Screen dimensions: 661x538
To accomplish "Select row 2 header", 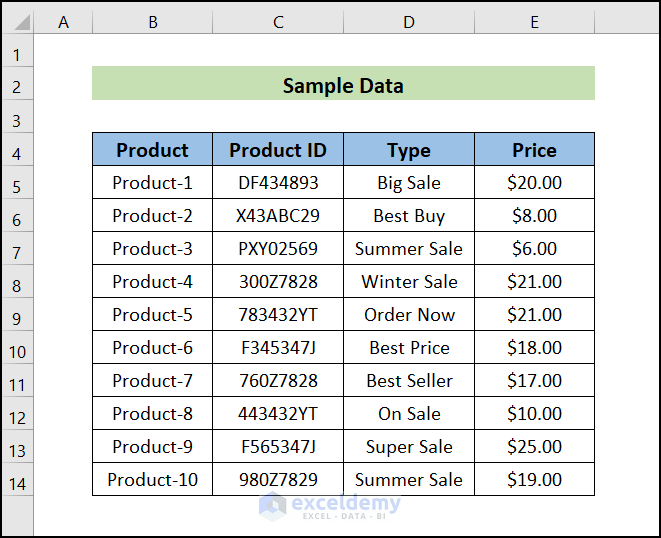I will pos(17,87).
